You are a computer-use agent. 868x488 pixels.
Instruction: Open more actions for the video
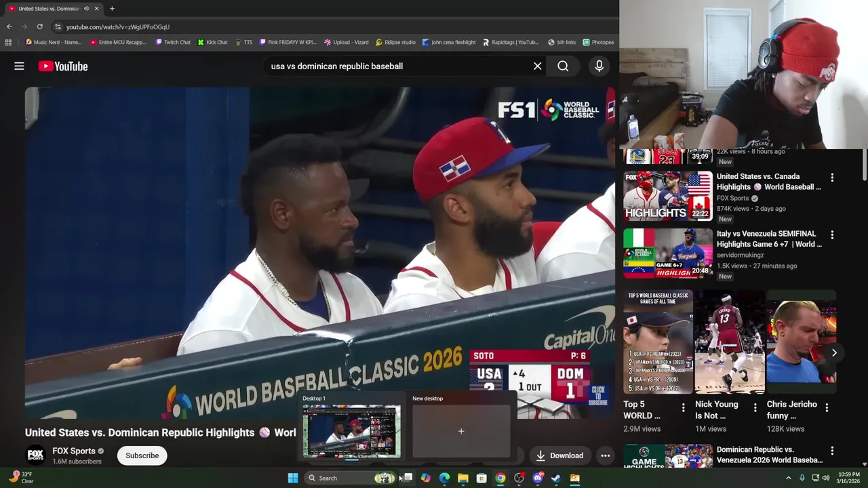click(605, 455)
